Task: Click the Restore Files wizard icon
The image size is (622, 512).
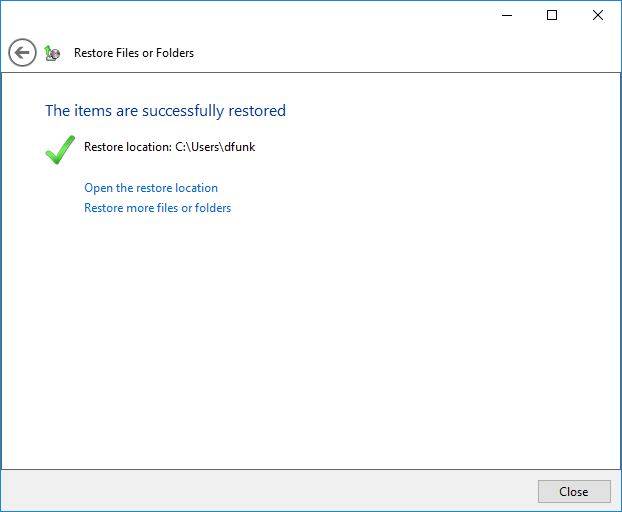Action: coord(53,53)
